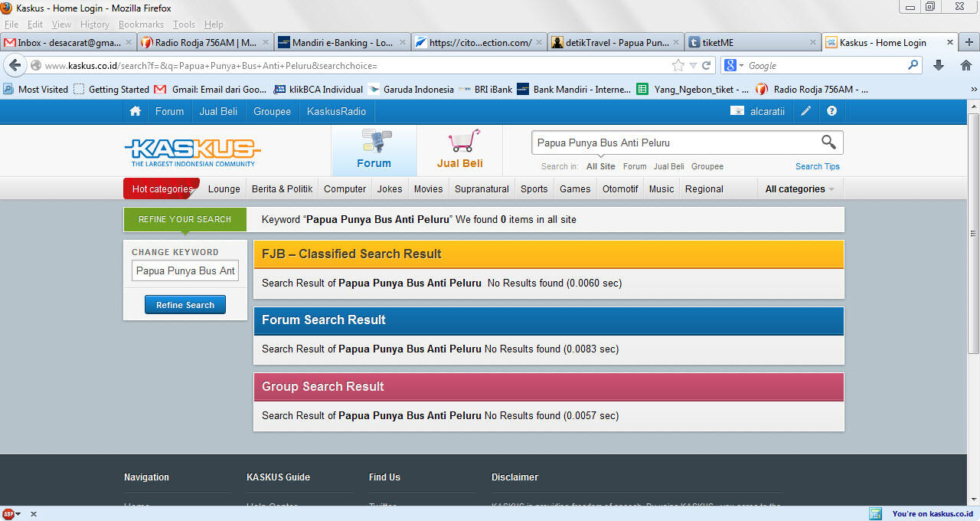Close the Kaskus - Home Login tab
This screenshot has height=521, width=980.
tap(950, 42)
